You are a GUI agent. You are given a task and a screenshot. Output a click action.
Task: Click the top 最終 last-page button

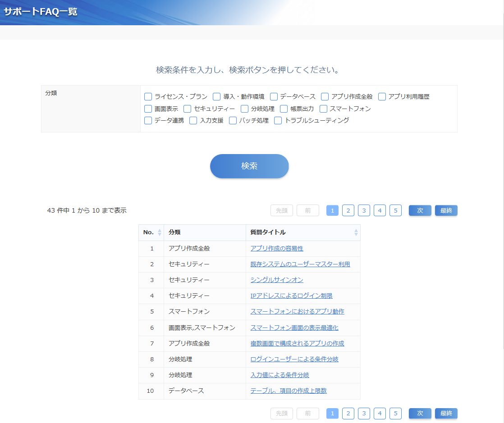point(446,210)
